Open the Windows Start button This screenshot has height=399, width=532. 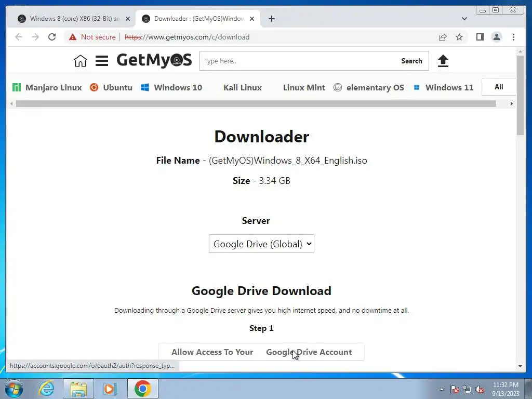[x=14, y=389]
